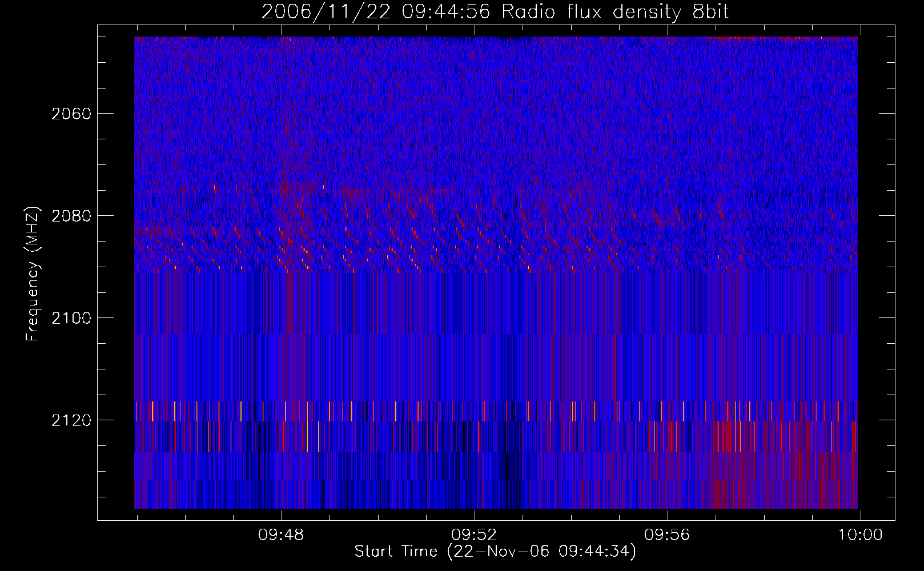Click the 2120 frequency tick label
The width and height of the screenshot is (924, 571).
(x=71, y=420)
